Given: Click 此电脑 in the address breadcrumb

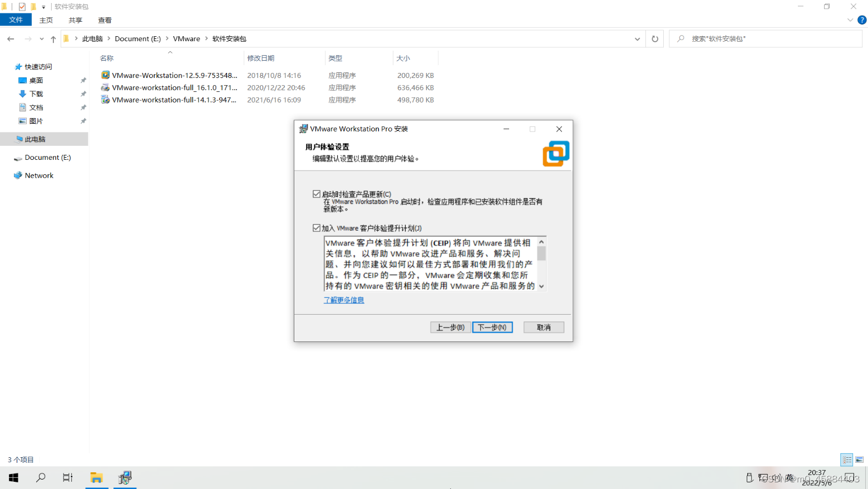Looking at the screenshot, I should (92, 39).
